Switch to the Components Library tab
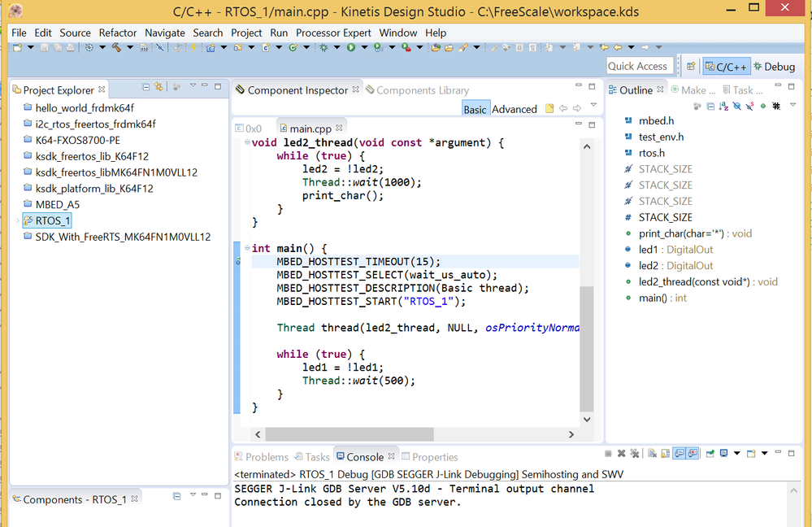The width and height of the screenshot is (812, 527). tap(418, 90)
